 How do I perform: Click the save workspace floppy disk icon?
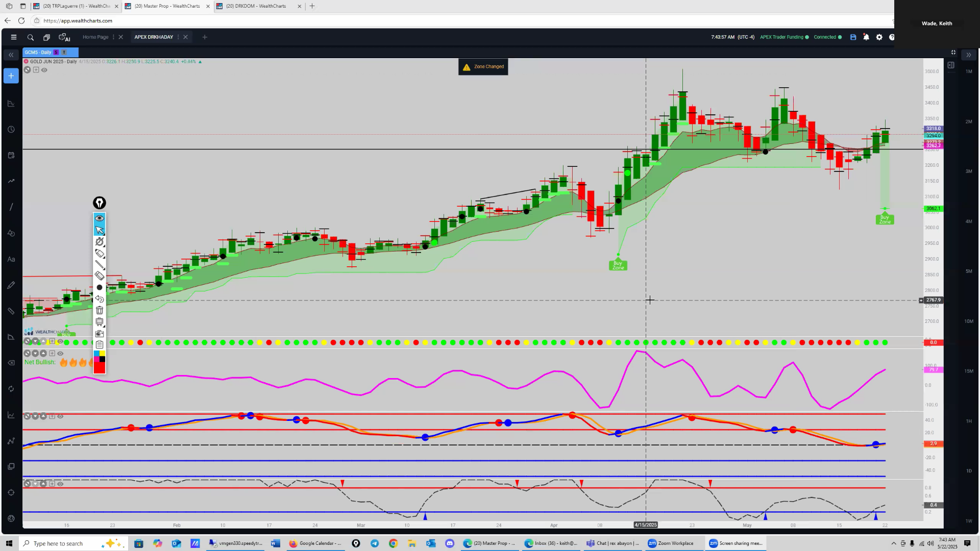[x=853, y=37]
